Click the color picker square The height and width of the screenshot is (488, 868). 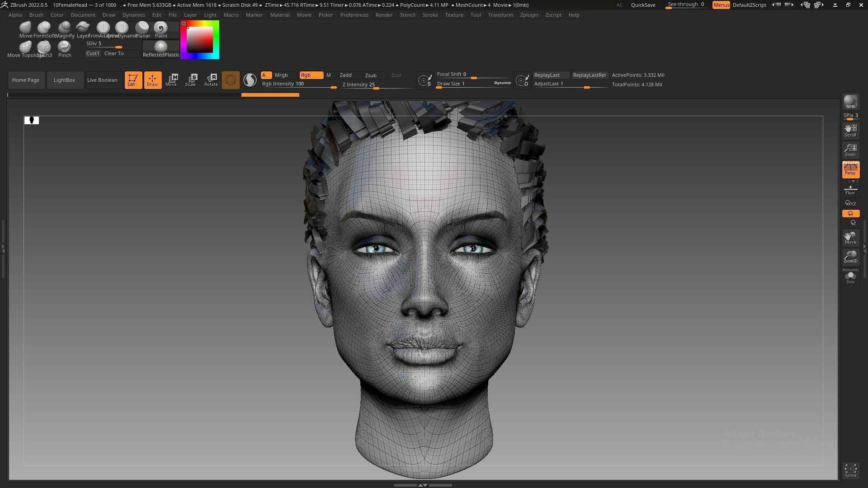coord(200,40)
